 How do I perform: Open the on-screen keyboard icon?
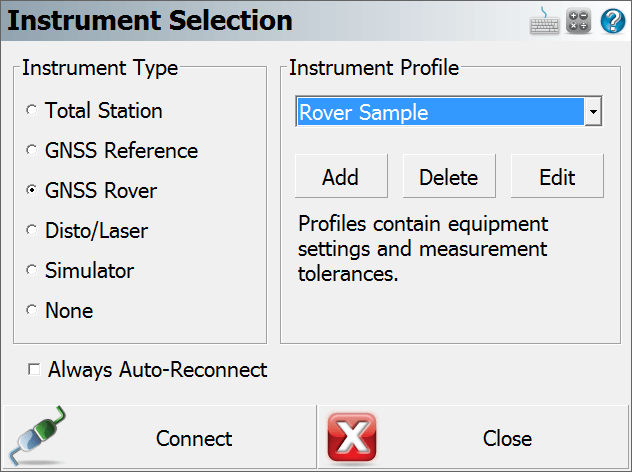pyautogui.click(x=544, y=21)
